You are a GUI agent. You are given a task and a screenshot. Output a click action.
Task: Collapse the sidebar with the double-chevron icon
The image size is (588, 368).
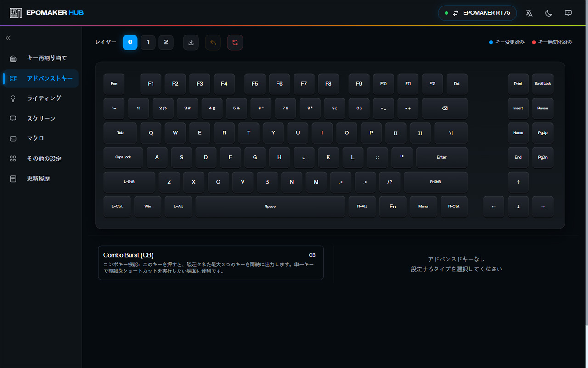click(x=8, y=38)
